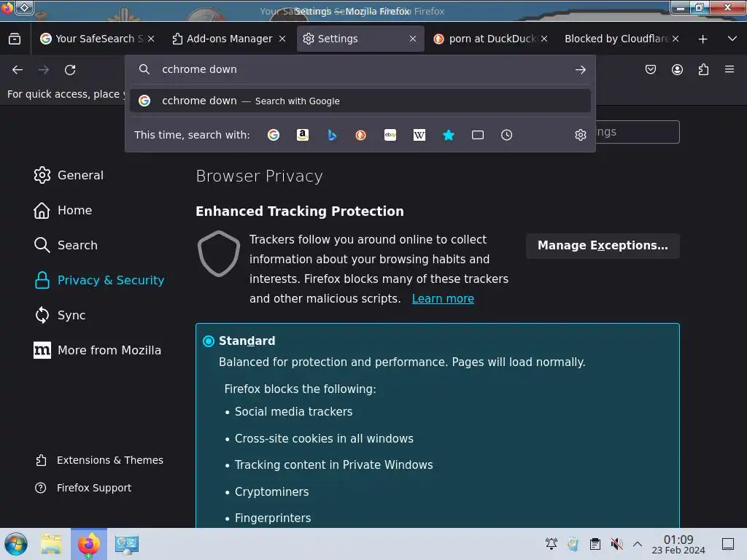Unmute the volume tray icon
This screenshot has height=560, width=747.
(x=617, y=544)
